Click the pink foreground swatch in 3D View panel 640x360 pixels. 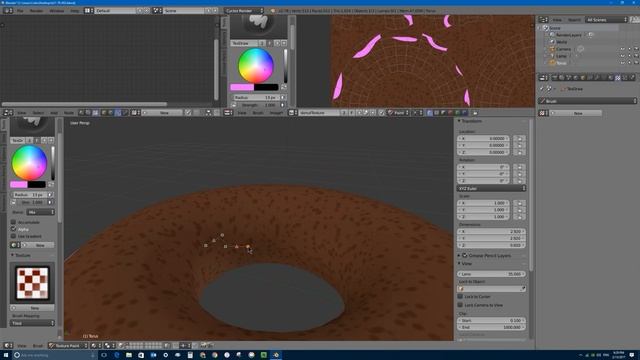point(19,184)
